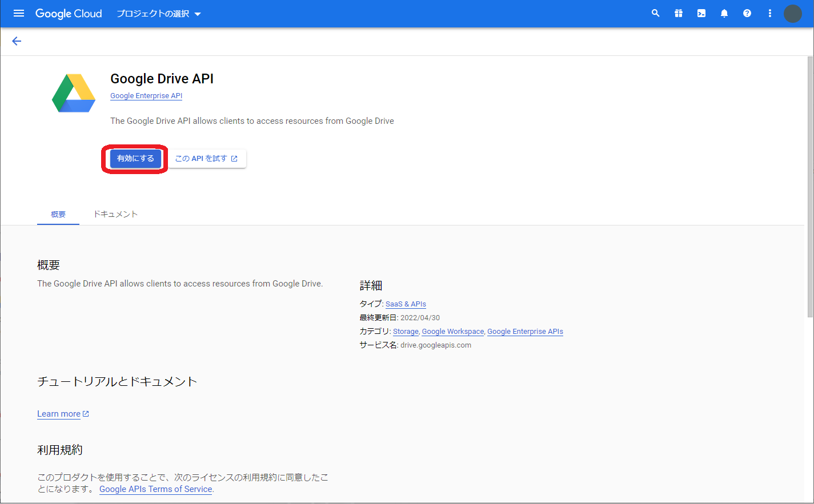Click the search icon in the top bar

tap(655, 13)
